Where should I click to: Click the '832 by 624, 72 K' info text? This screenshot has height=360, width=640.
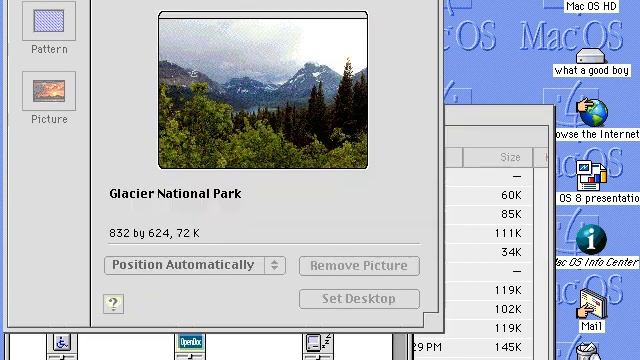(154, 233)
